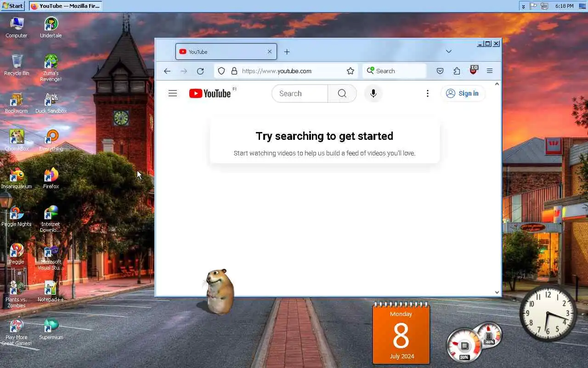
Task: Sign in to YouTube
Action: pyautogui.click(x=463, y=93)
